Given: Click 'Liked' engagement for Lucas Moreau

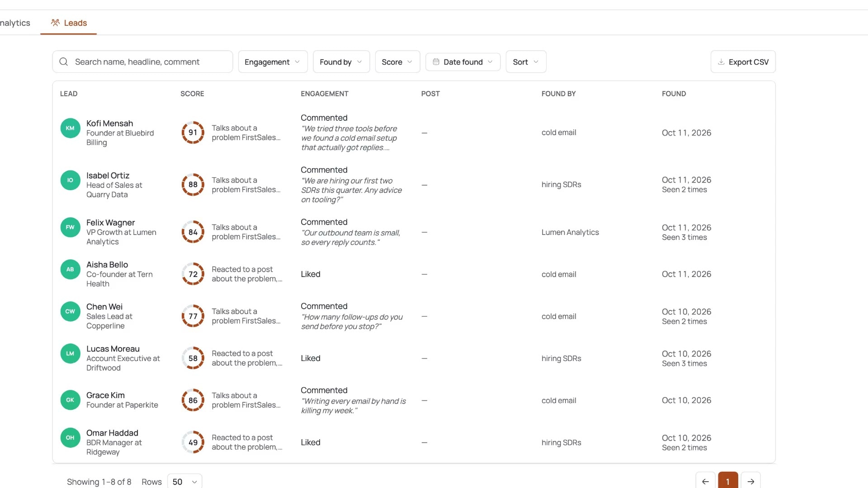Looking at the screenshot, I should point(311,358).
